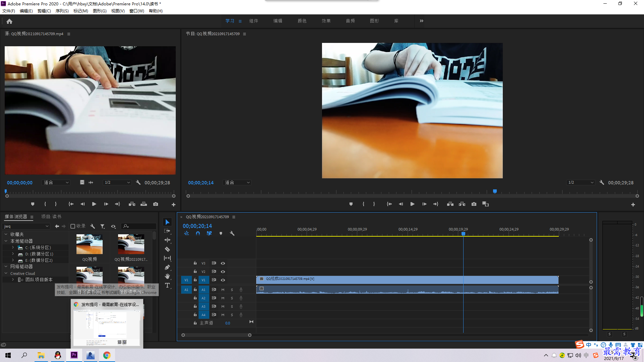Solo track A2

(x=232, y=298)
